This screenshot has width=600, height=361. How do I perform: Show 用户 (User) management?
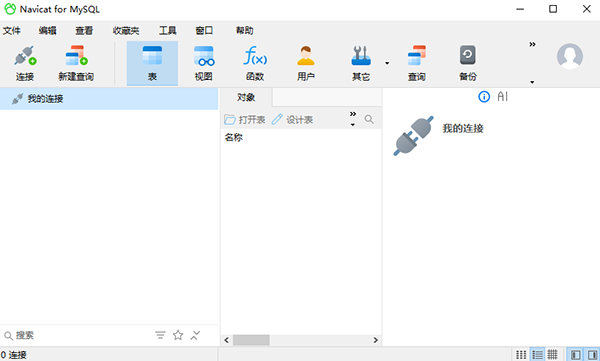tap(306, 63)
